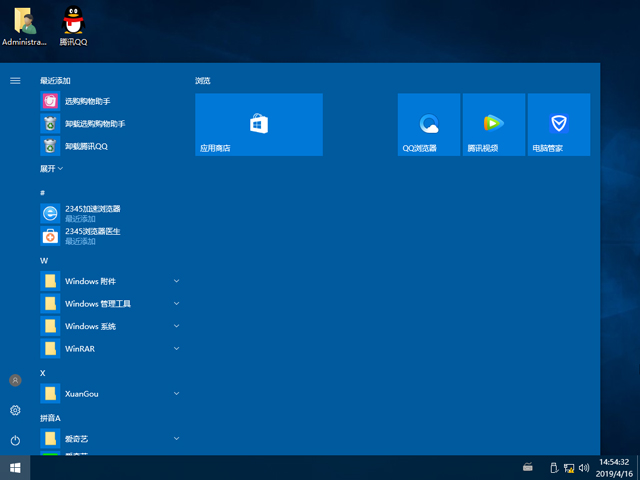Open the network status tray icon
640x480 pixels.
tap(569, 468)
